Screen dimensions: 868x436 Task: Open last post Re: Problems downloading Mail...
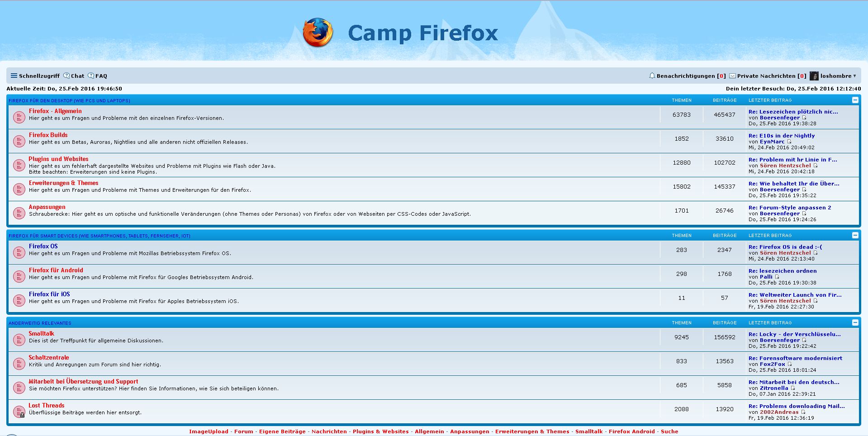coord(797,406)
